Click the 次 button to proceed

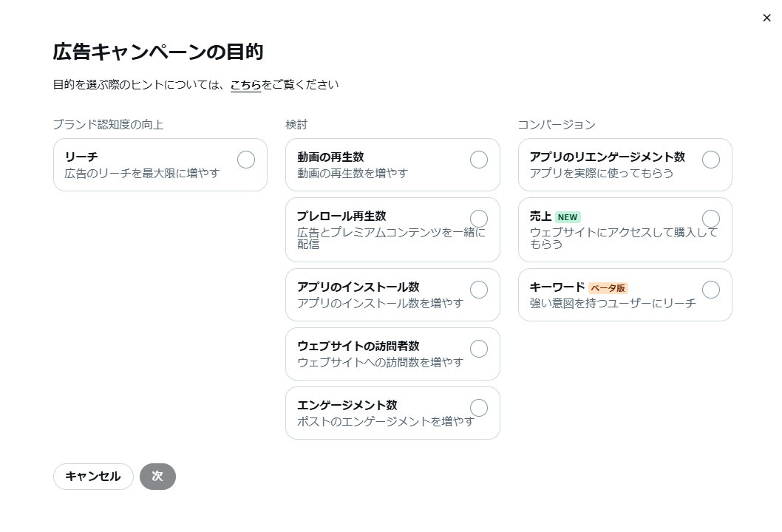click(157, 477)
